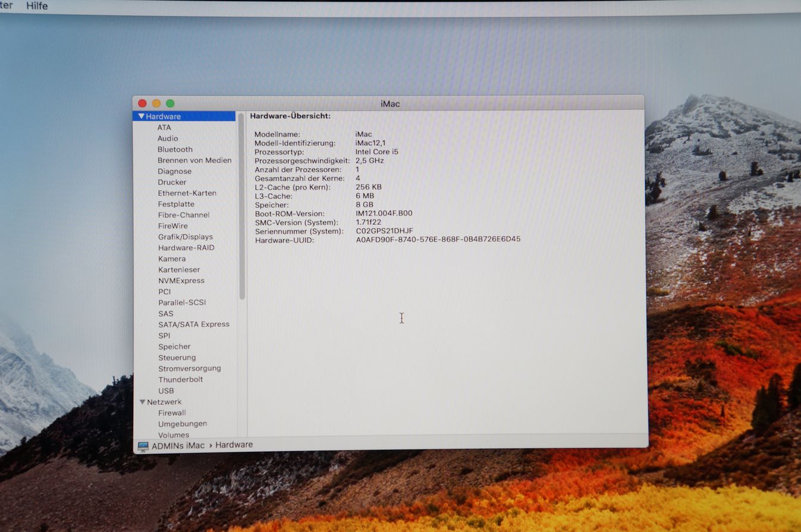Close the iMac window with red button

142,103
